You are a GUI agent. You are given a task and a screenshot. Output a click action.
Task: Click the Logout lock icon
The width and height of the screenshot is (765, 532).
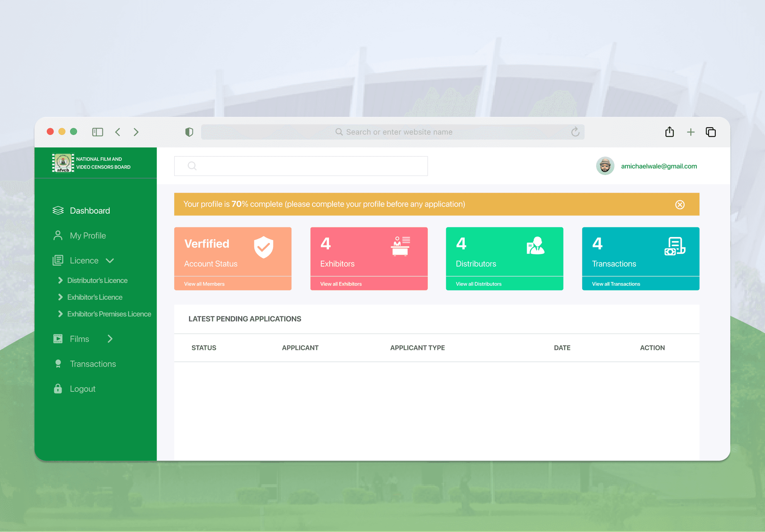58,389
